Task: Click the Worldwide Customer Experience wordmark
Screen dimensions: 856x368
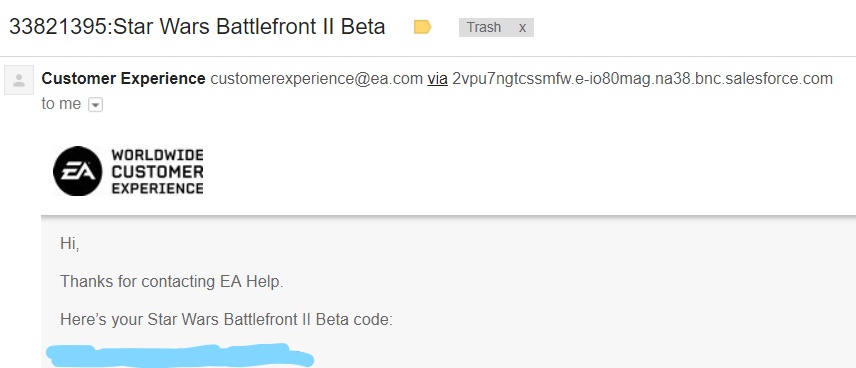Action: 157,171
